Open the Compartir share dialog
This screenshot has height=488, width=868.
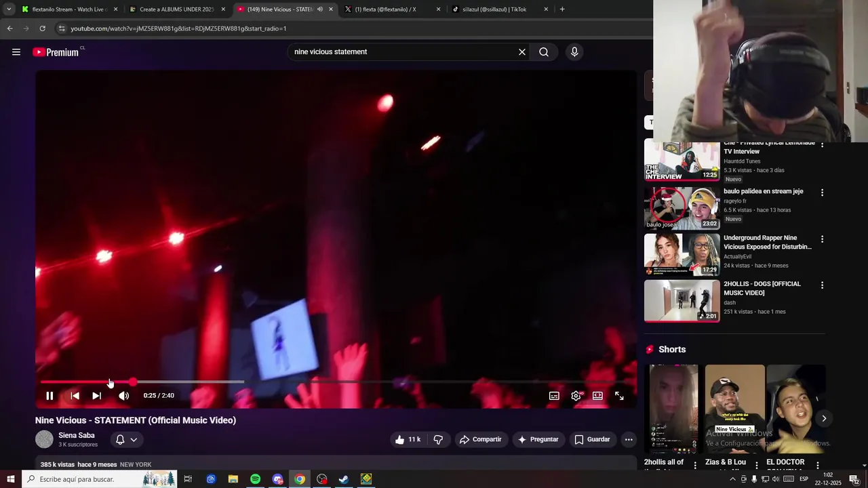point(480,439)
